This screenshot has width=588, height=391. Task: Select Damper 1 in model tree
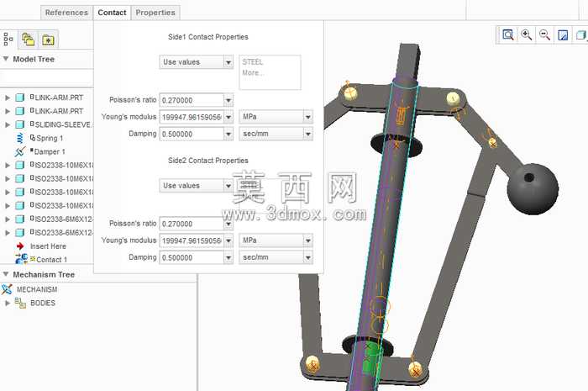[x=50, y=151]
